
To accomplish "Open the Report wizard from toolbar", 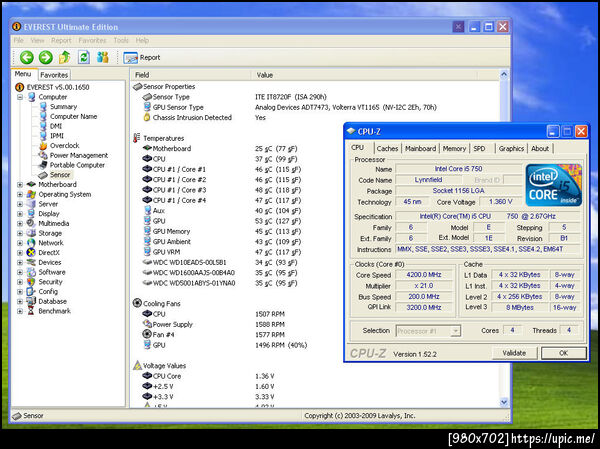I will click(142, 57).
